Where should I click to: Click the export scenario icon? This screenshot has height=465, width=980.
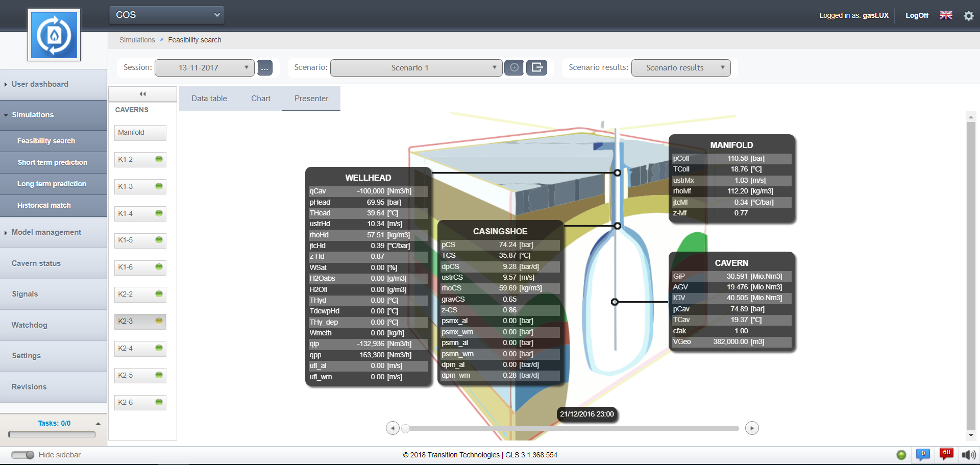point(536,67)
